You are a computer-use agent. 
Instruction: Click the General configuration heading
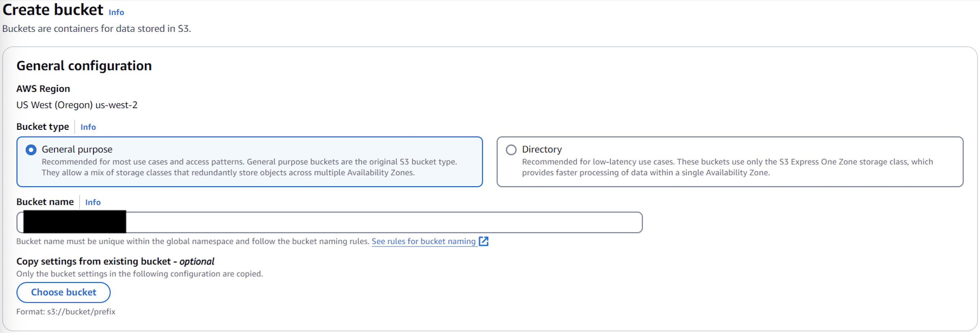(84, 66)
